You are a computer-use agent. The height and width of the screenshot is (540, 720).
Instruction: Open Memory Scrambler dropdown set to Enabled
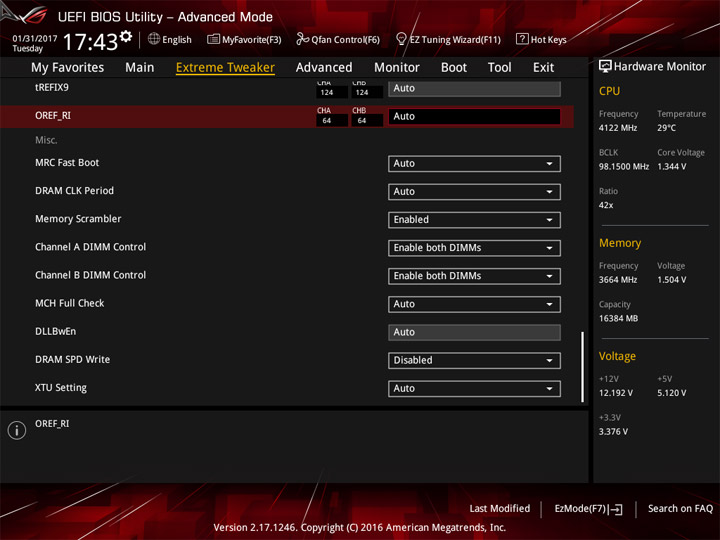(474, 219)
